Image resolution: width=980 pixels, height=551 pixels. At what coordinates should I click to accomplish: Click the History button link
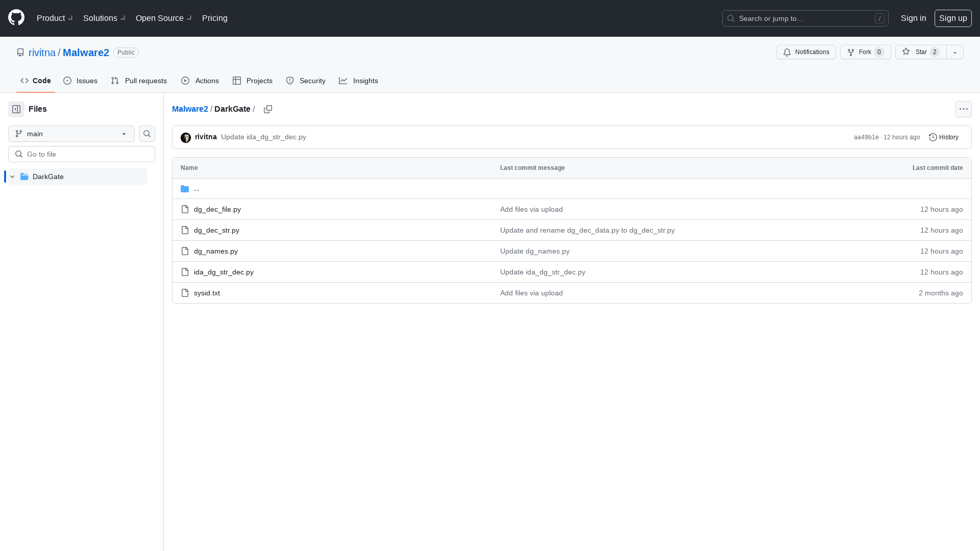[x=944, y=137]
